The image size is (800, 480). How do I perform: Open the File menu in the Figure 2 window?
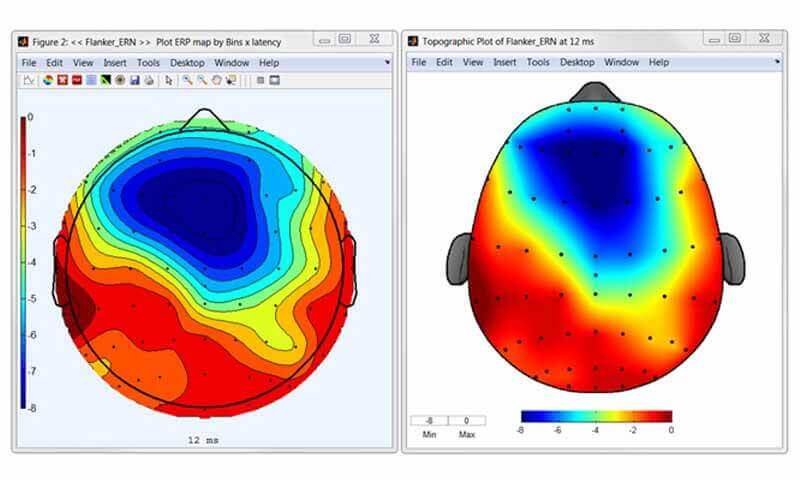[x=29, y=62]
